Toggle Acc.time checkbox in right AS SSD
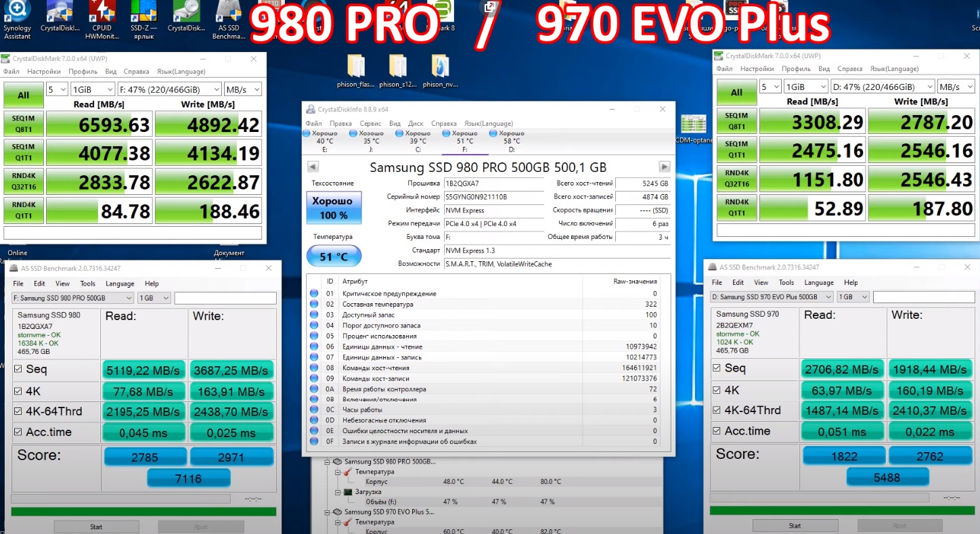The width and height of the screenshot is (980, 534). coord(717,431)
